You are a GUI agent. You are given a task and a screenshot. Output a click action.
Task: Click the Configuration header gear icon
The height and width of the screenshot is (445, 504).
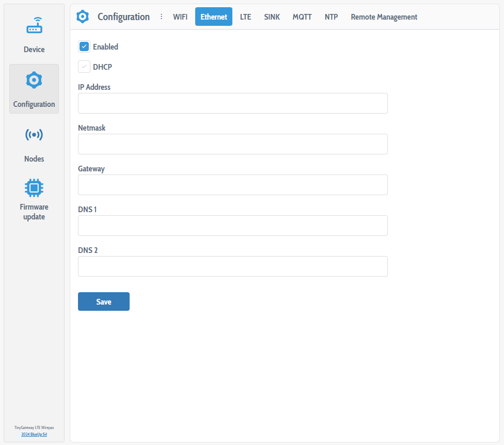coord(83,17)
